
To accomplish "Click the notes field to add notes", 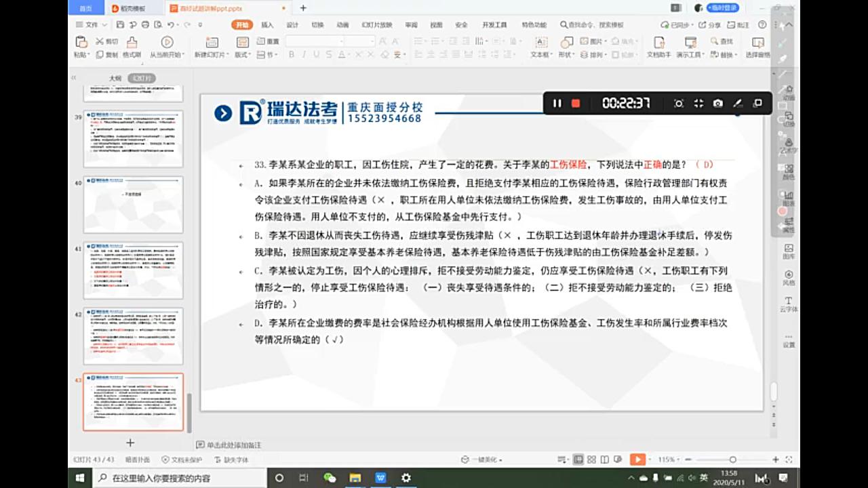I will click(x=233, y=445).
